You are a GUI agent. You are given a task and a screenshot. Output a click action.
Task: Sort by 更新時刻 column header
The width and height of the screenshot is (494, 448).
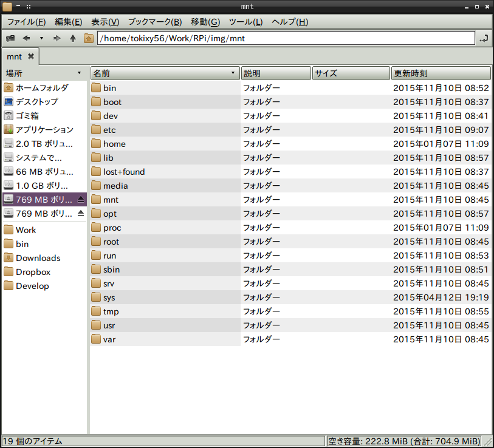tap(441, 73)
